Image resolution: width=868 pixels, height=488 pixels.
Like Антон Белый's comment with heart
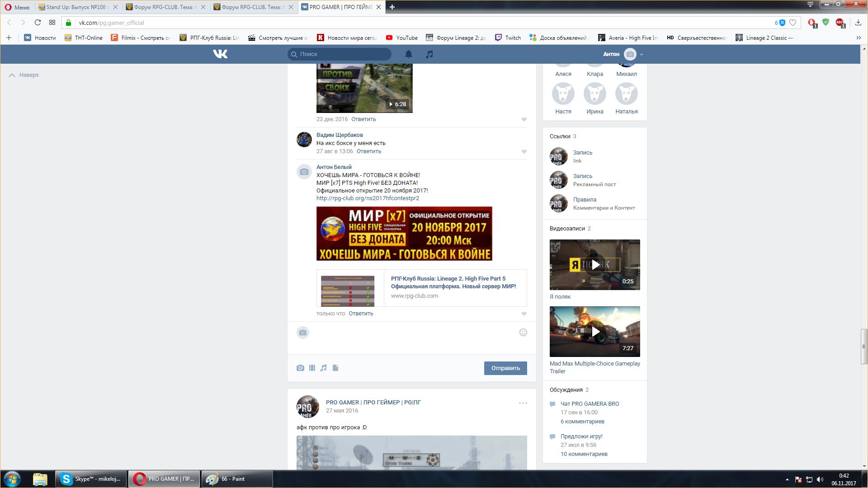(524, 314)
